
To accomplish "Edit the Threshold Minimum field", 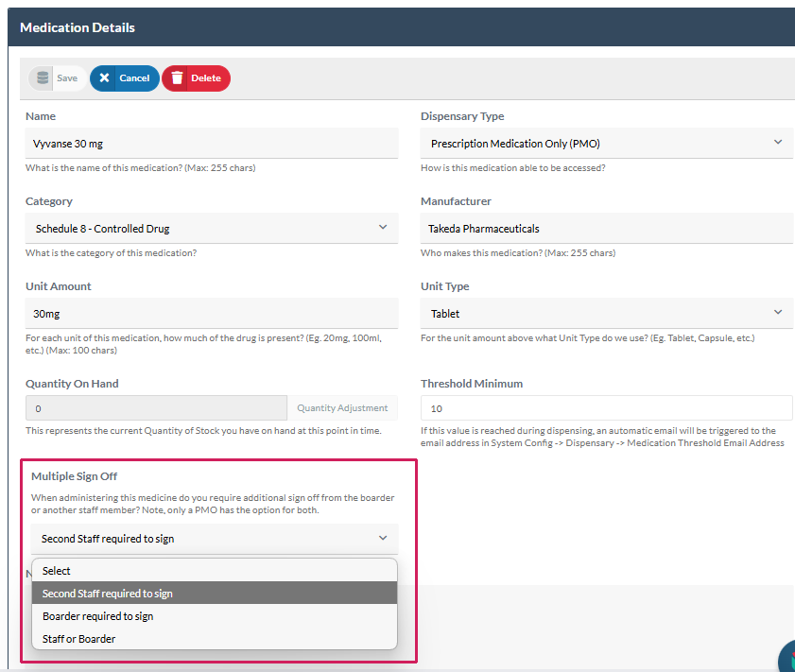I will (606, 408).
